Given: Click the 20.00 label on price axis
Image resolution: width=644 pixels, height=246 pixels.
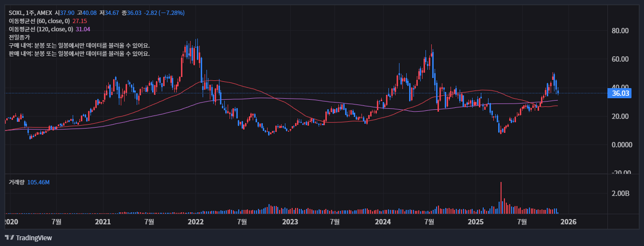Looking at the screenshot, I should pos(620,117).
